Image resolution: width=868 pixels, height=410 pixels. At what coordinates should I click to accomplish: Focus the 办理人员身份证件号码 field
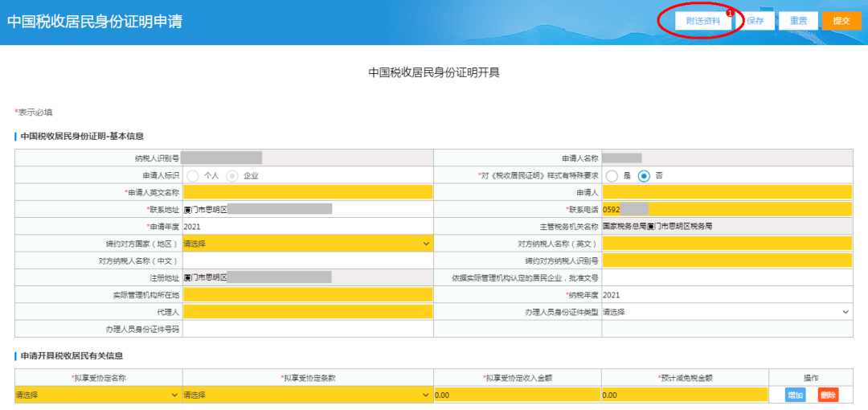pyautogui.click(x=308, y=329)
